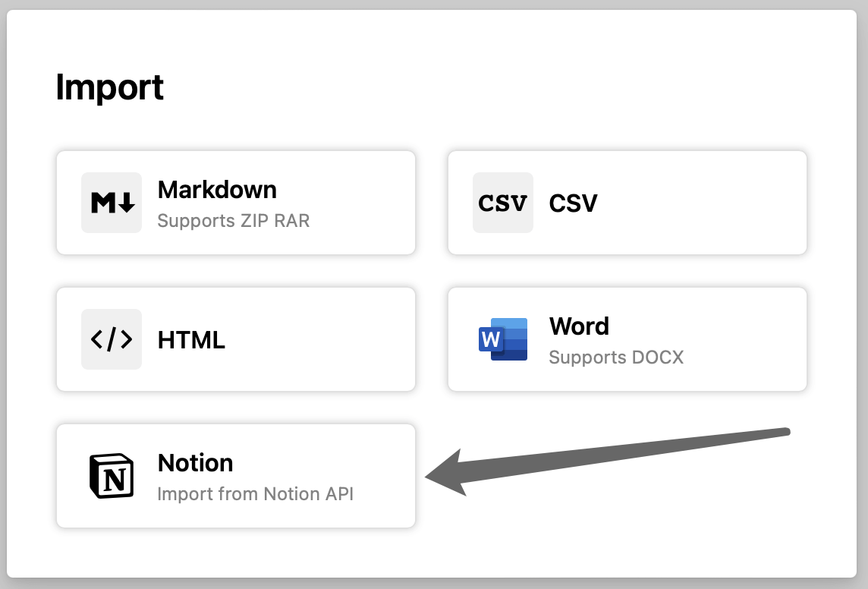Open the HTML import card

tap(235, 339)
